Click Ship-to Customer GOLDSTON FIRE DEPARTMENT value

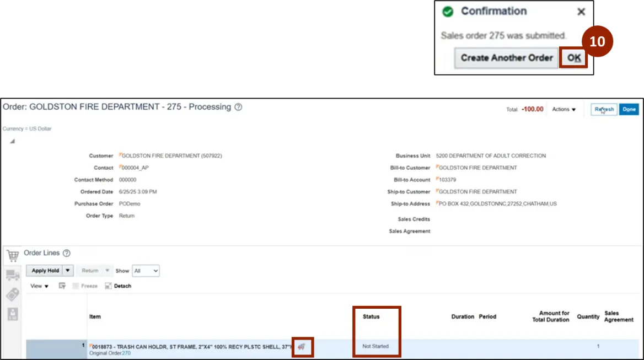point(477,192)
